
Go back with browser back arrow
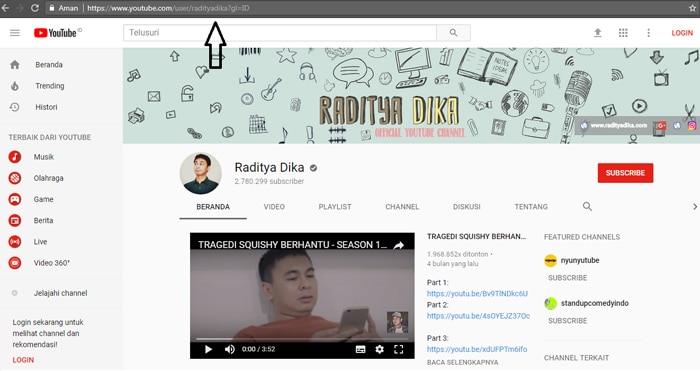point(5,8)
